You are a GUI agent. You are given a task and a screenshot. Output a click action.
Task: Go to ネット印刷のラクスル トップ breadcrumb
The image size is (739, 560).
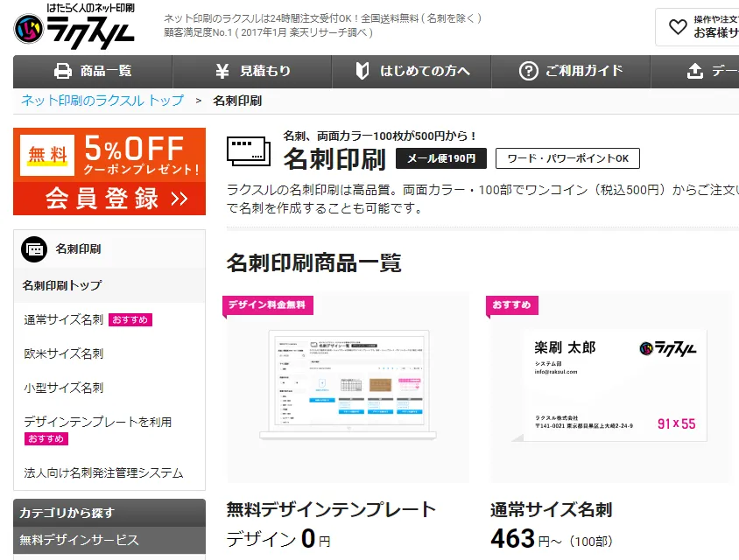click(102, 101)
